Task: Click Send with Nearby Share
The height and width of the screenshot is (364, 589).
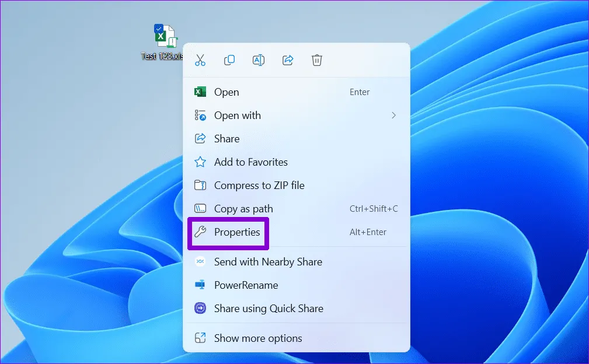Action: pos(268,262)
